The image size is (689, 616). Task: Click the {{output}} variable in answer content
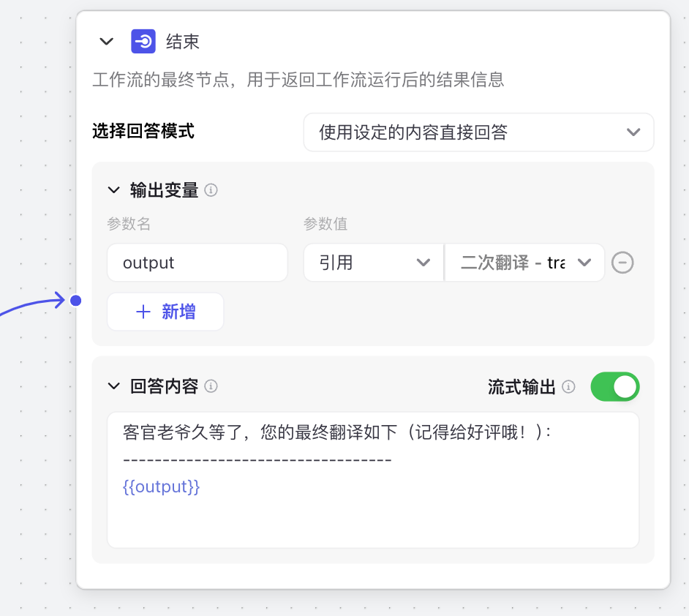click(161, 487)
